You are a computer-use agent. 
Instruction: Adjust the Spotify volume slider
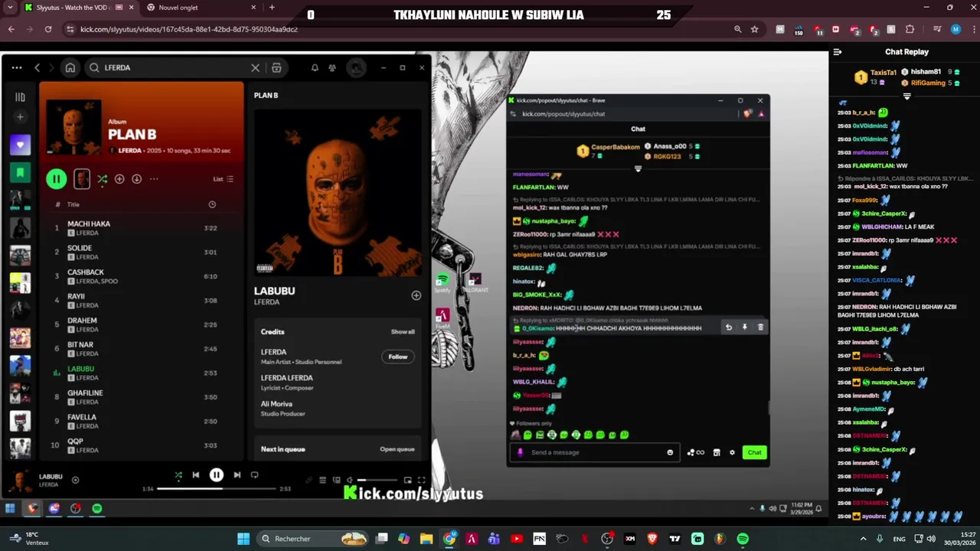pyautogui.click(x=378, y=480)
